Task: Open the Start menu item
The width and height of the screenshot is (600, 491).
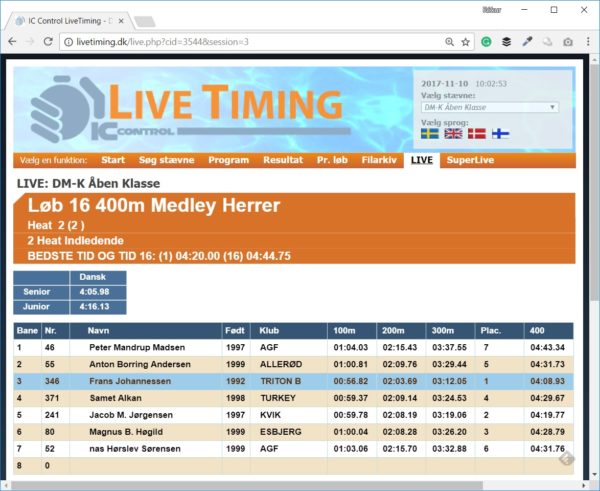Action: pyautogui.click(x=113, y=160)
